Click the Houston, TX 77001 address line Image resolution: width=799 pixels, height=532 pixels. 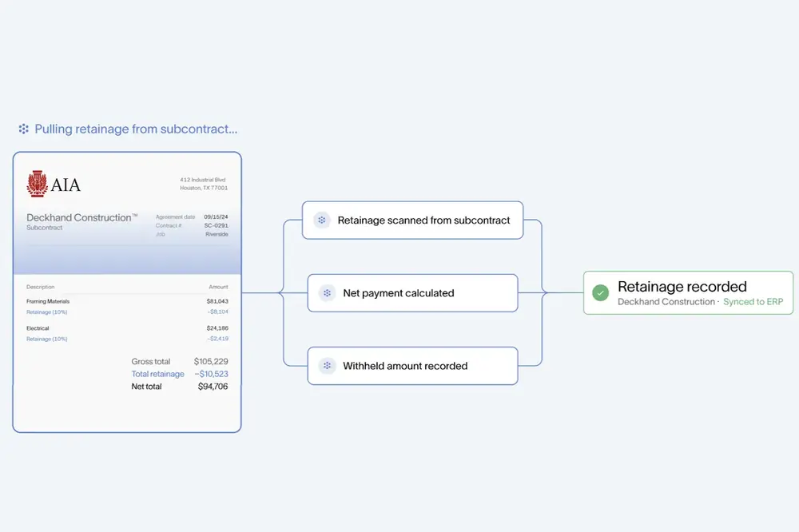tap(204, 188)
